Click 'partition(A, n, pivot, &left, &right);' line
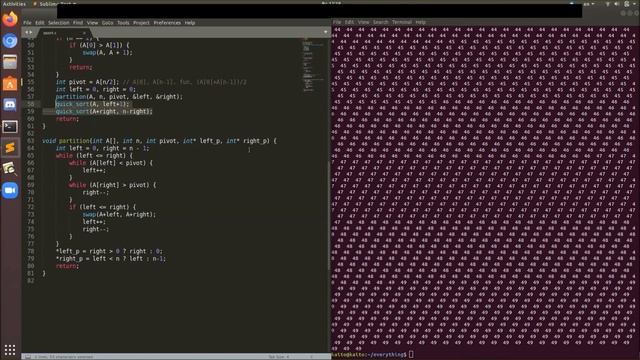The height and width of the screenshot is (360, 640). pyautogui.click(x=119, y=97)
